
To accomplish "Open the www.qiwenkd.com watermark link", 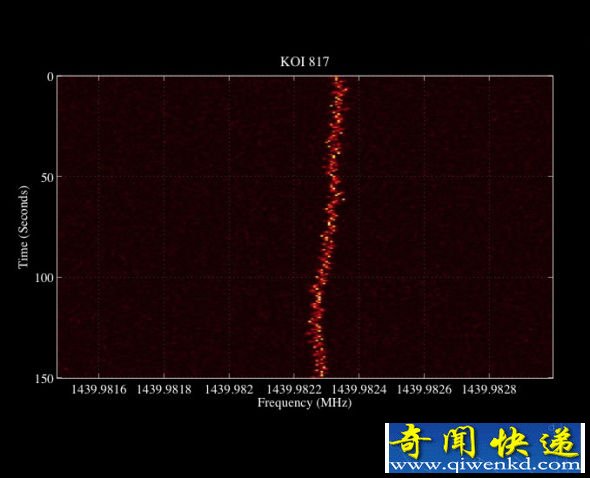I will click(485, 465).
